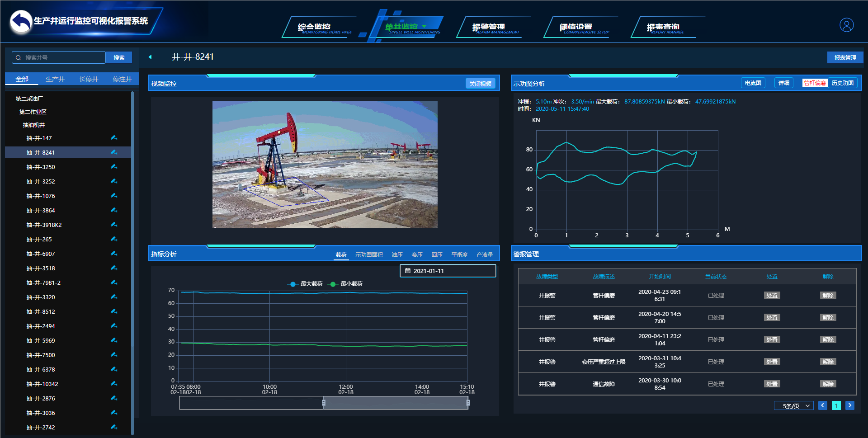
Task: Click pump icon beside 抽-井-6378
Action: pyautogui.click(x=114, y=369)
